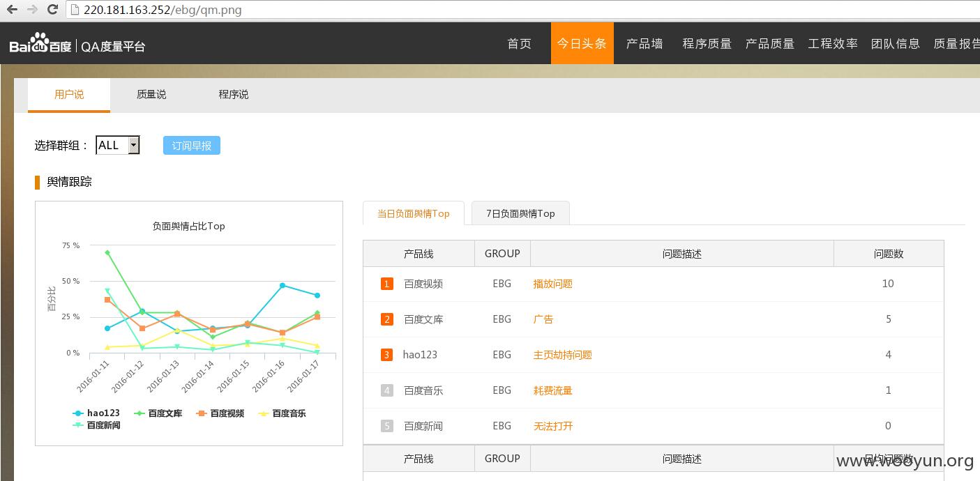Open the 选择群组 ALL dropdown
Image resolution: width=980 pixels, height=481 pixels.
tap(118, 145)
